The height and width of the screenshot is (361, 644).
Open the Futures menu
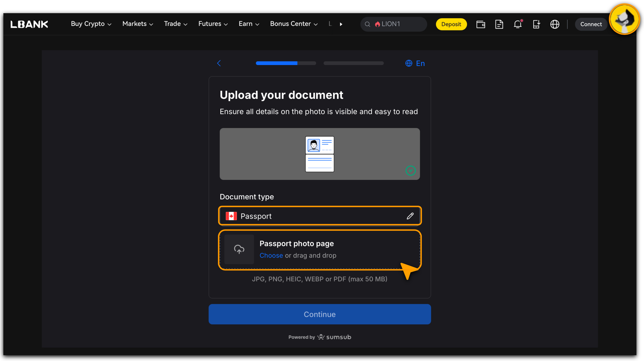(x=213, y=24)
